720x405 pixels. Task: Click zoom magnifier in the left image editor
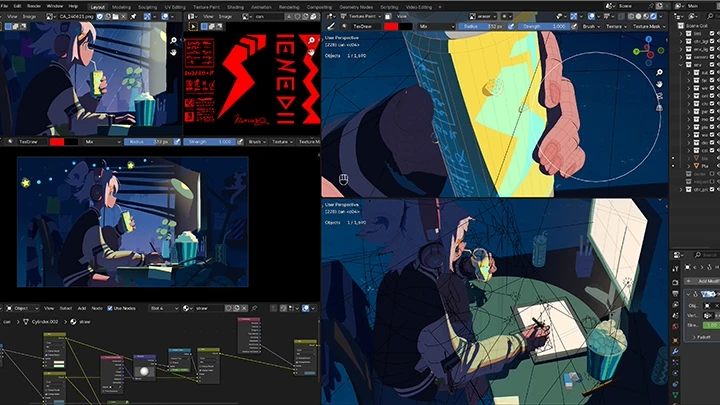pyautogui.click(x=174, y=41)
